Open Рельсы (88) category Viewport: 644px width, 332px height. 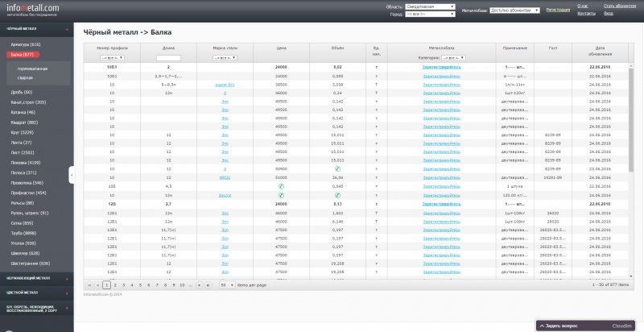23,203
